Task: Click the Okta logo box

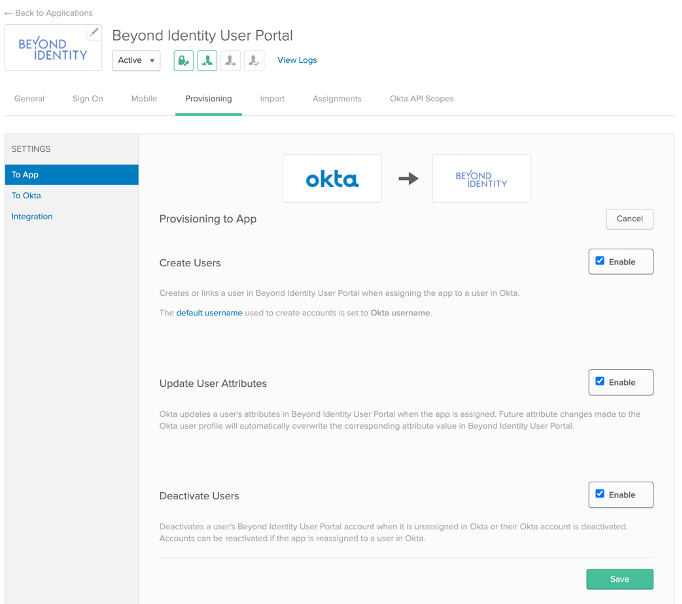Action: (x=332, y=179)
